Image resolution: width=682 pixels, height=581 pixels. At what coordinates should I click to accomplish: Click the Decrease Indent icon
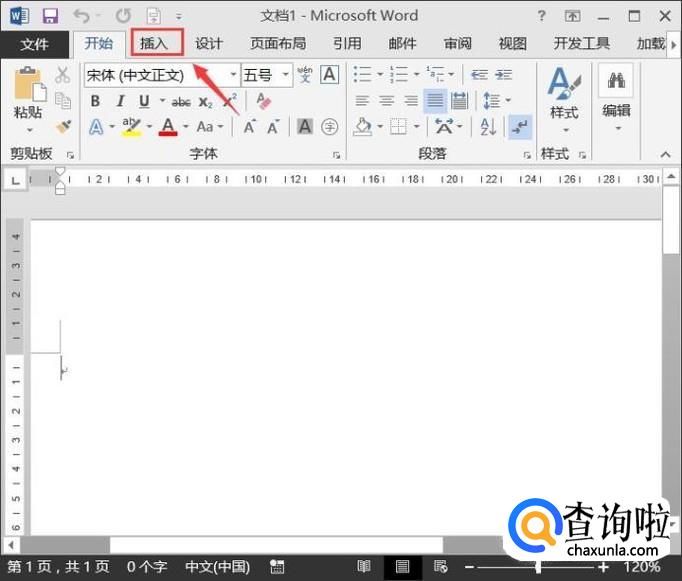[x=479, y=75]
